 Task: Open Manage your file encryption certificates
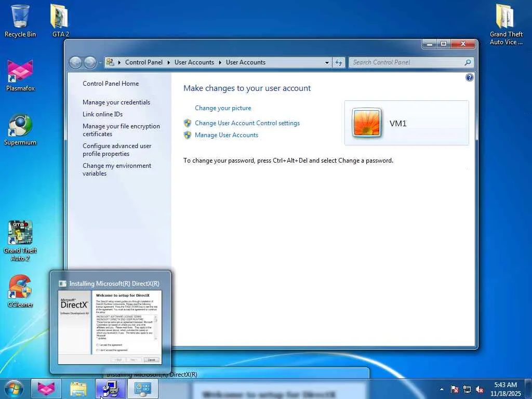[121, 130]
